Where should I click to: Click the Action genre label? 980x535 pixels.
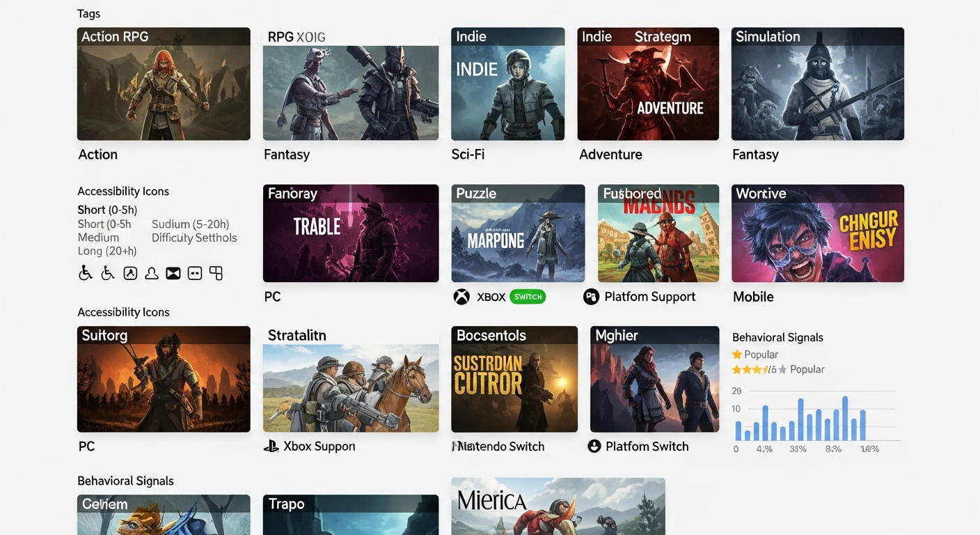(98, 155)
